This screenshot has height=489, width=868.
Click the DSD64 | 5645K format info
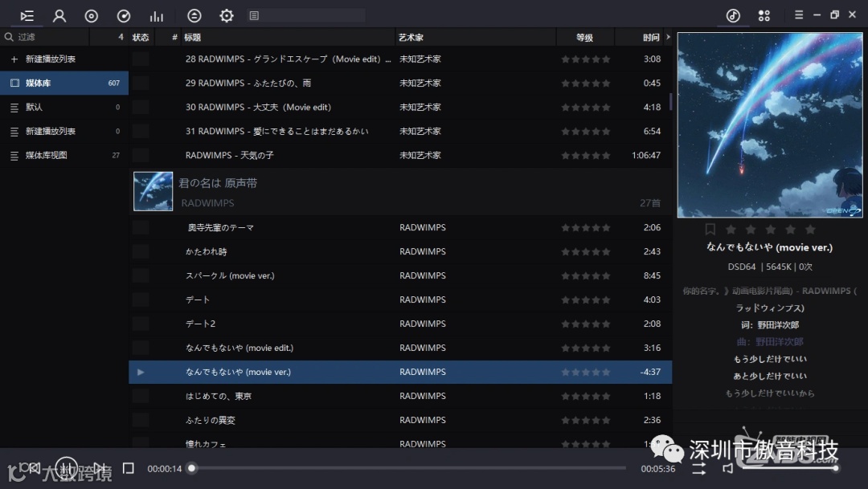point(770,267)
